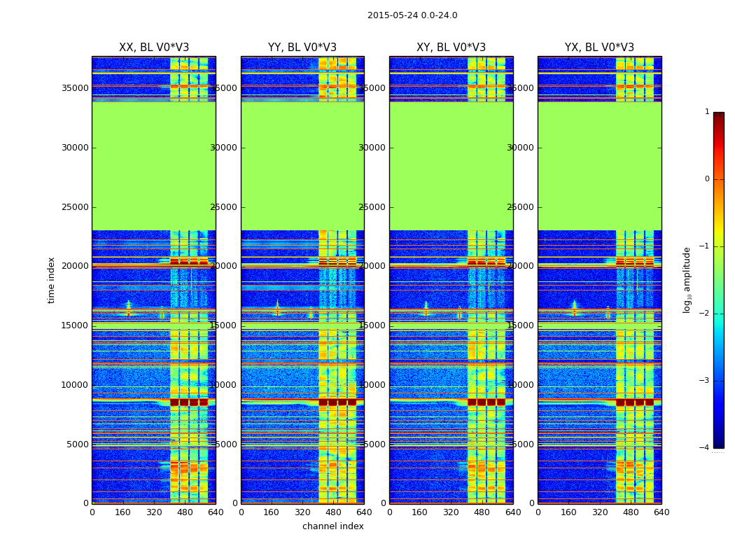Click the colorbar tick label −2
The height and width of the screenshot is (560, 735).
pos(704,314)
